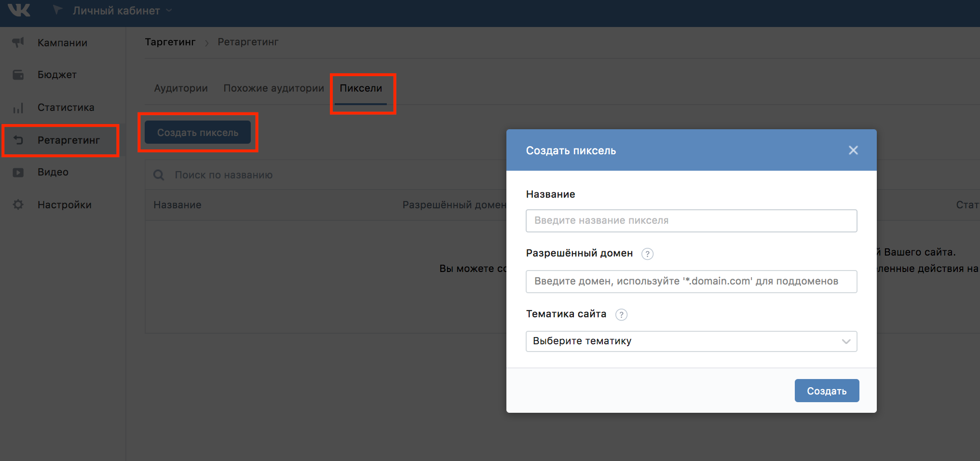Click the Статистика bar chart icon
This screenshot has width=980, height=461.
(18, 108)
